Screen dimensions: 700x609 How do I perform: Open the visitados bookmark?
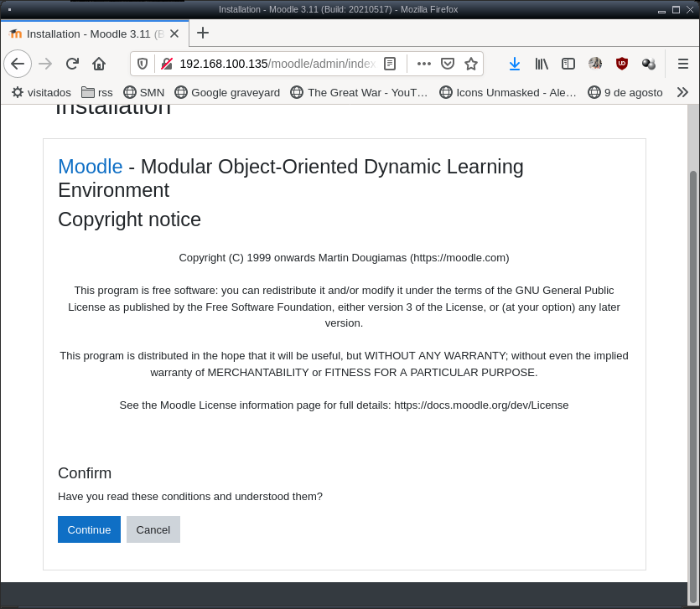click(42, 92)
